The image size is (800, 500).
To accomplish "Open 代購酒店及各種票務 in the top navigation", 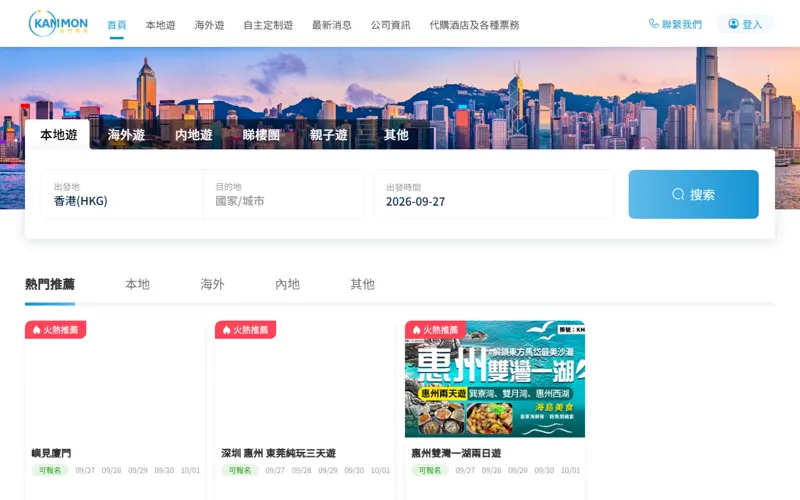I will click(x=474, y=25).
